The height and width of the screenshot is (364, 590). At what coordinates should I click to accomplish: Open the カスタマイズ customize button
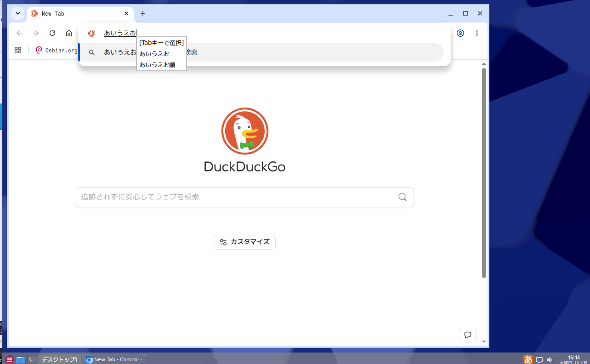click(x=244, y=242)
